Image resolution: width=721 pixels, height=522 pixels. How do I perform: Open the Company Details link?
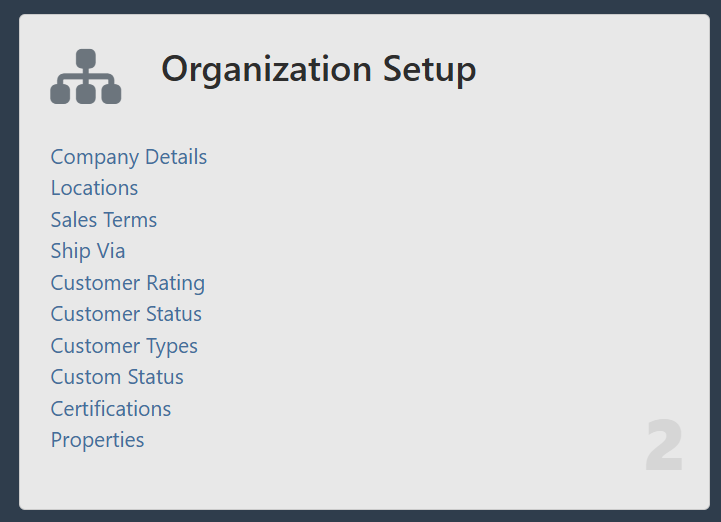coord(129,157)
